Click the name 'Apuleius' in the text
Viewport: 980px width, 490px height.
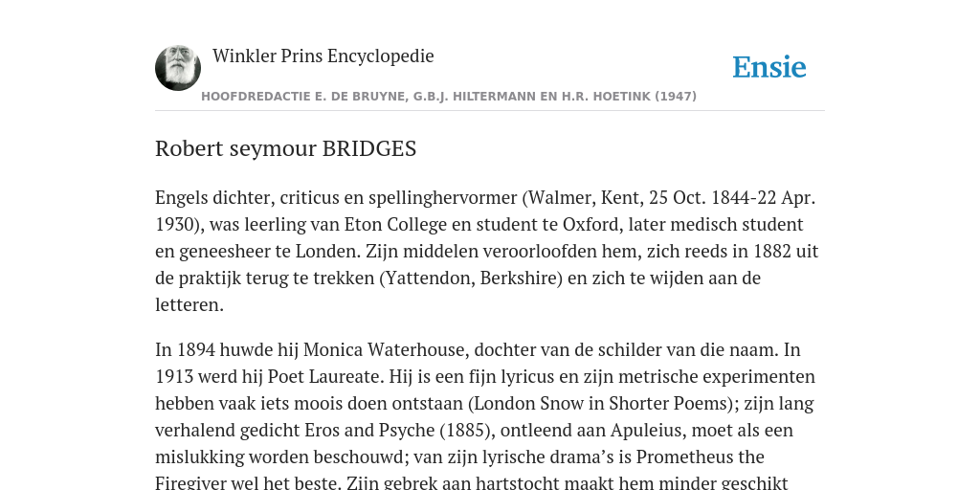click(x=646, y=430)
